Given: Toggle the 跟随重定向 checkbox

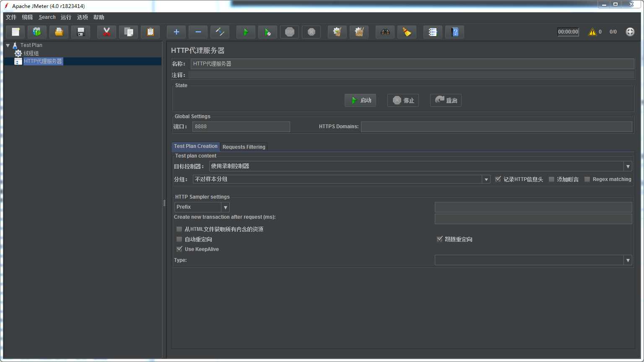Looking at the screenshot, I should tap(439, 239).
